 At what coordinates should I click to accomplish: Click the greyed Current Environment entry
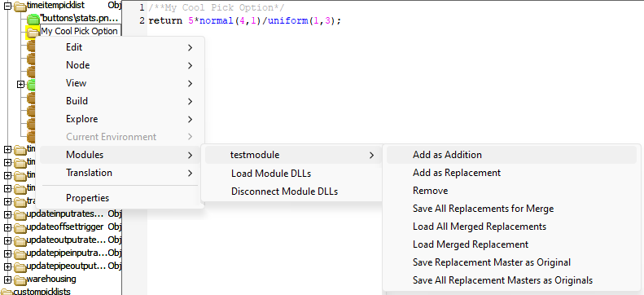(x=120, y=137)
